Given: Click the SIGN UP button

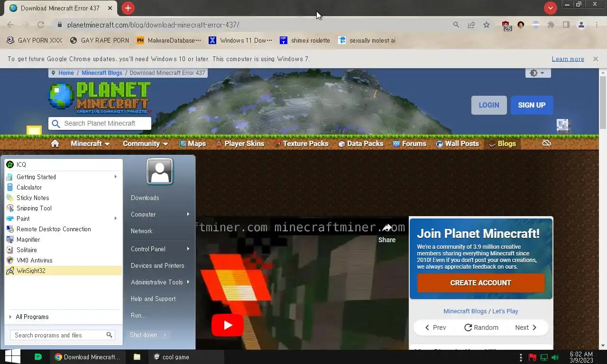Looking at the screenshot, I should coord(532,105).
